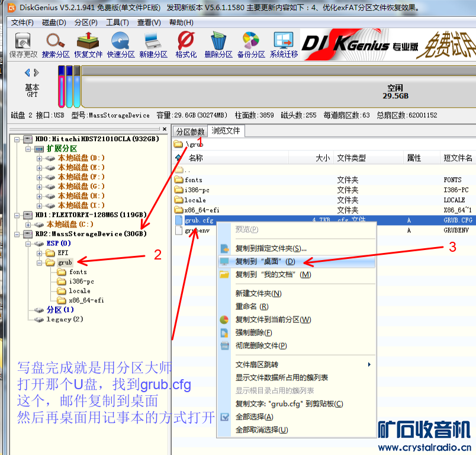Sort by 短文件名 column header
Screen dimensions: 476x455
pyautogui.click(x=458, y=158)
